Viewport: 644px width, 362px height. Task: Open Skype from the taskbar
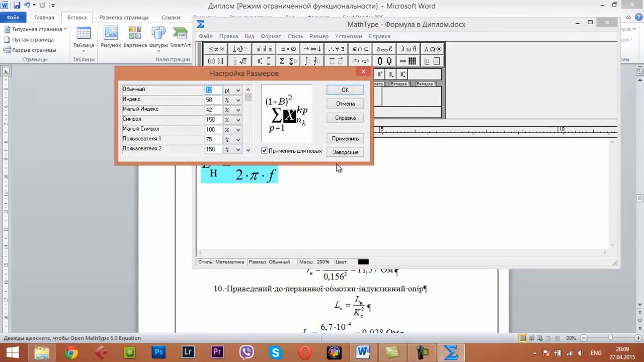(x=276, y=352)
